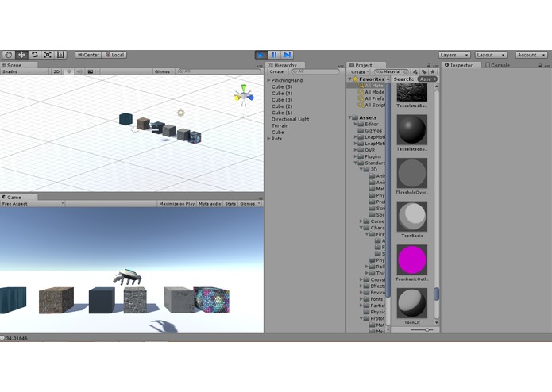Image resolution: width=552 pixels, height=392 pixels.
Task: Open Game view Gizmos button
Action: click(x=249, y=204)
